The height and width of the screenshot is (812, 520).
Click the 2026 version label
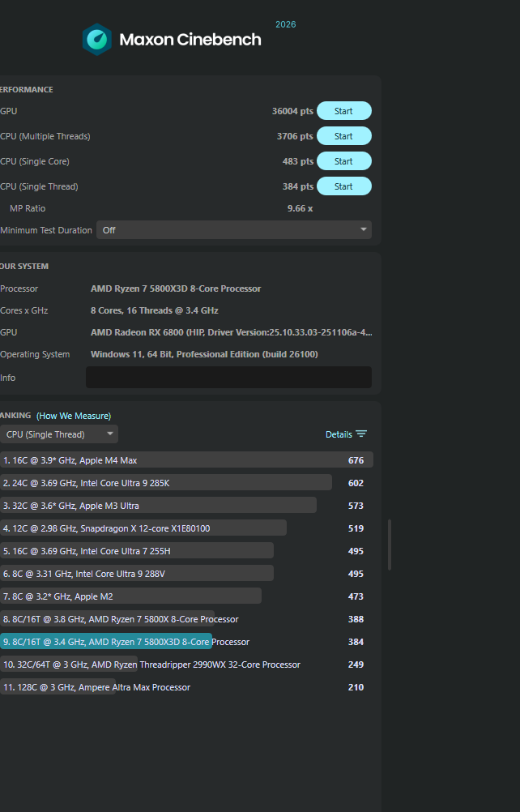pos(286,24)
